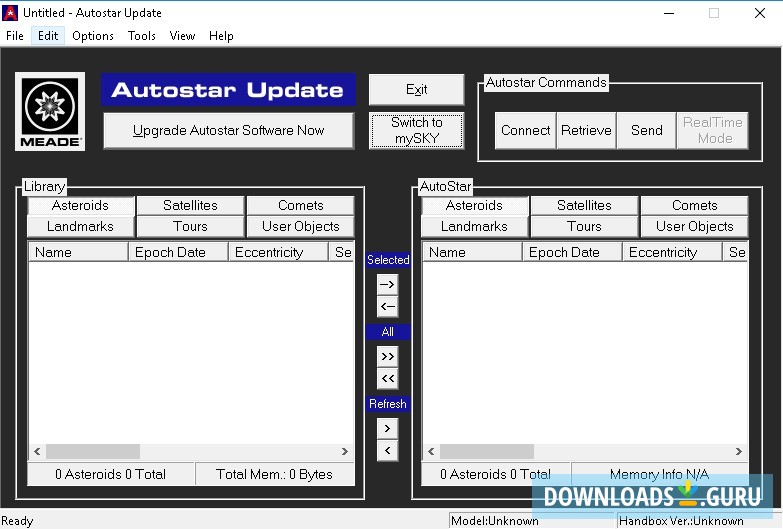Connect to the Autostar handbox

525,130
